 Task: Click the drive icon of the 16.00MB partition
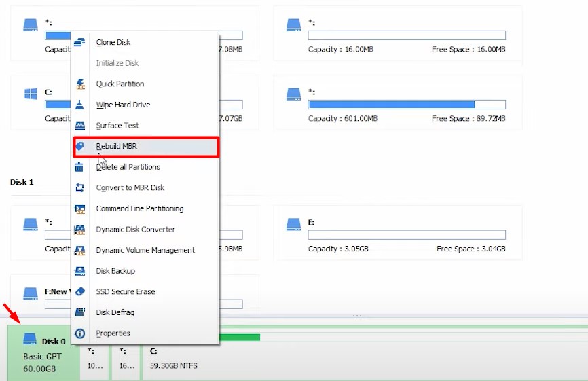pos(293,25)
